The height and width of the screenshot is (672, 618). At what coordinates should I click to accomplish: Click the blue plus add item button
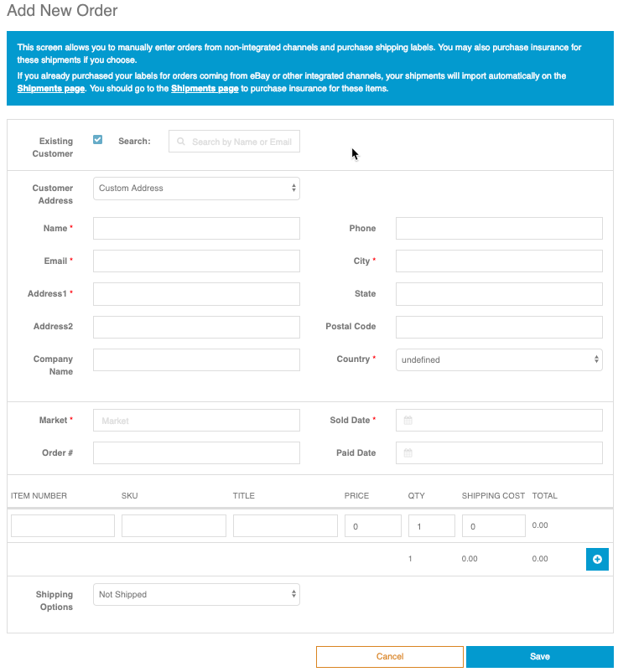click(x=597, y=559)
